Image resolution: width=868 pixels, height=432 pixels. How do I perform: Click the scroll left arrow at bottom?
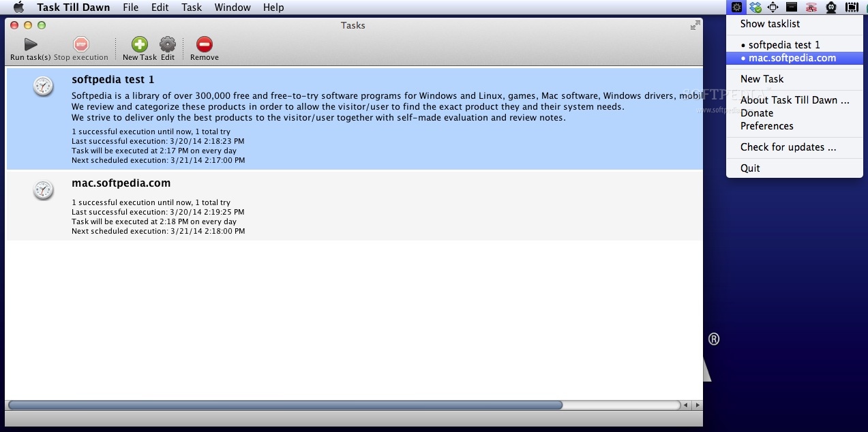pyautogui.click(x=687, y=405)
